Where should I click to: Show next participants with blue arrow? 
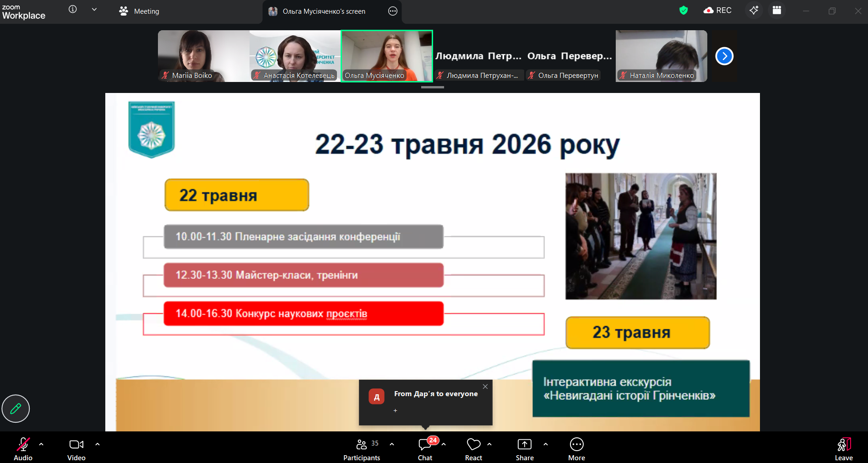[x=724, y=56]
